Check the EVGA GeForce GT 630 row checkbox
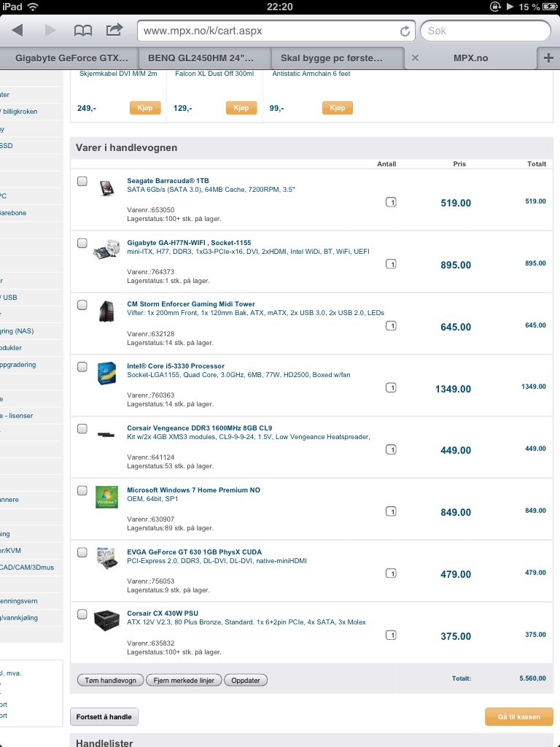The image size is (560, 747). click(82, 552)
